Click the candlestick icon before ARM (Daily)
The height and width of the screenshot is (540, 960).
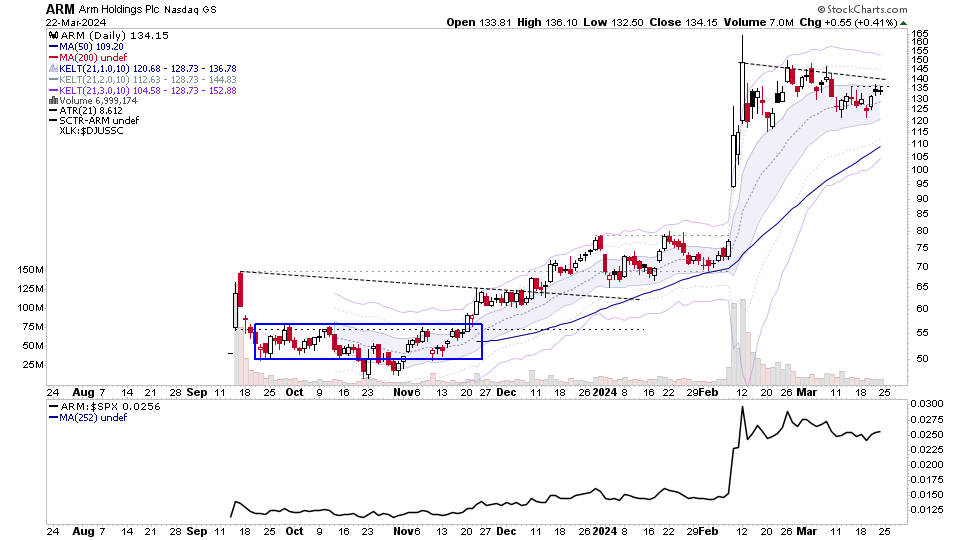53,36
